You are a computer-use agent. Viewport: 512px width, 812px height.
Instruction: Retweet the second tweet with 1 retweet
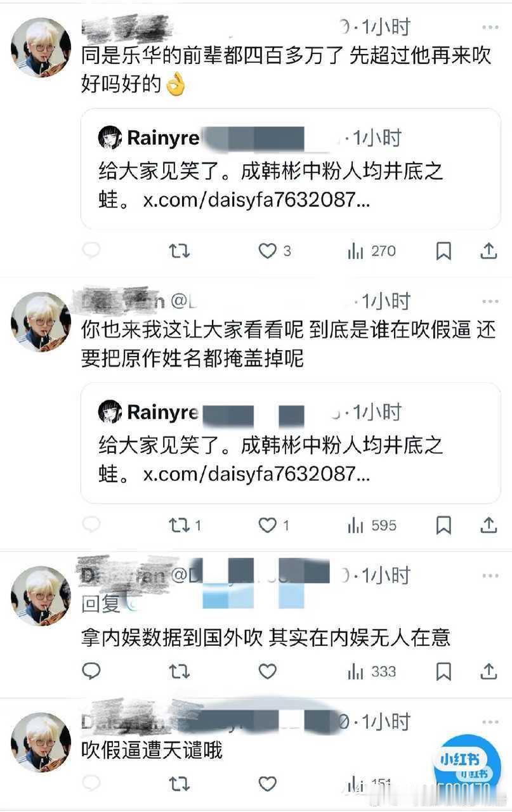click(x=185, y=525)
